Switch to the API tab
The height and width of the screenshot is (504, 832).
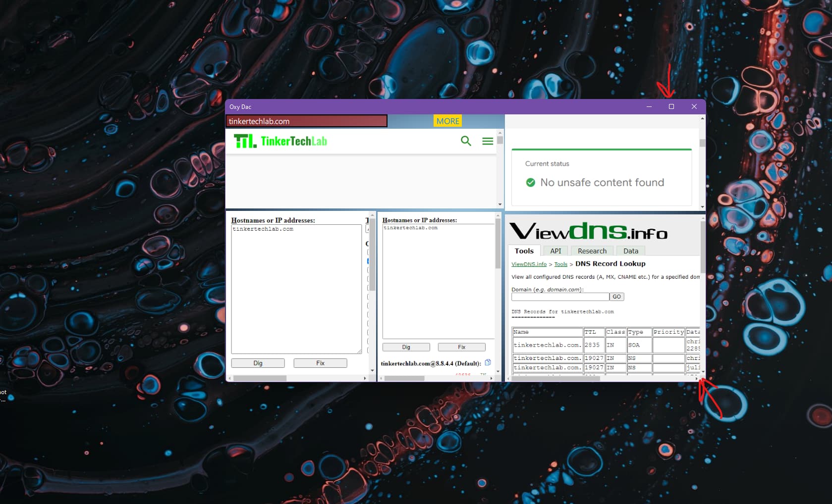[555, 251]
